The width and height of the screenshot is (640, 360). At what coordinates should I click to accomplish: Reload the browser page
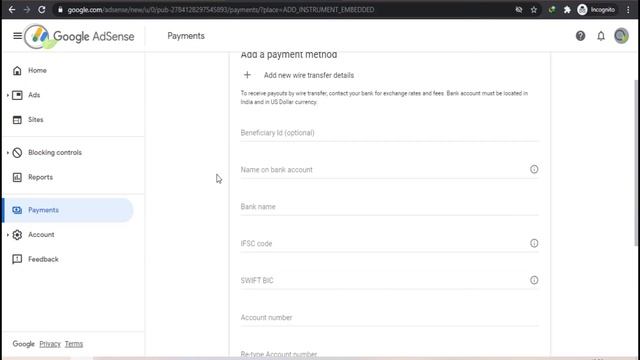point(42,9)
